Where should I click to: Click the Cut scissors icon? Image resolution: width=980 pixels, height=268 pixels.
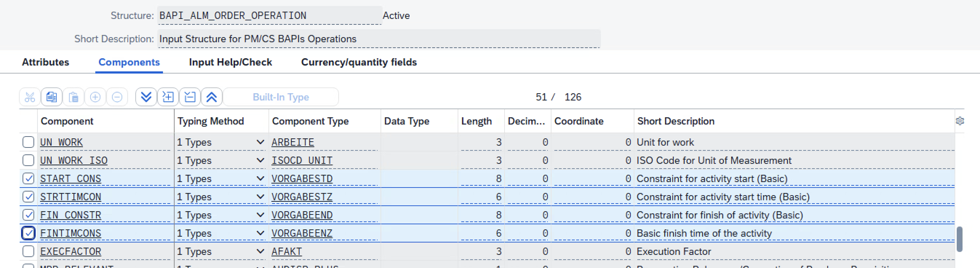coord(30,97)
